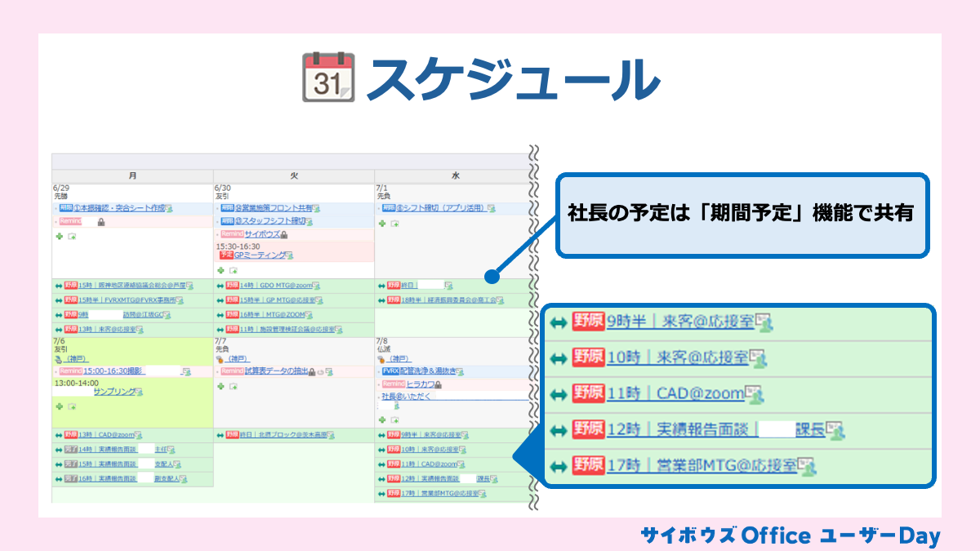Add an event with the 6/30 plus icon
This screenshot has height=551, width=980.
click(220, 270)
